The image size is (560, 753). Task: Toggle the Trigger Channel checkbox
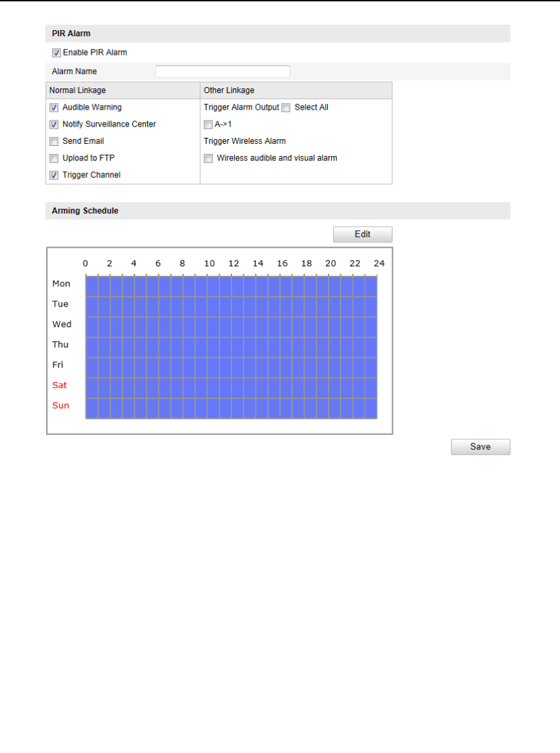[x=54, y=175]
